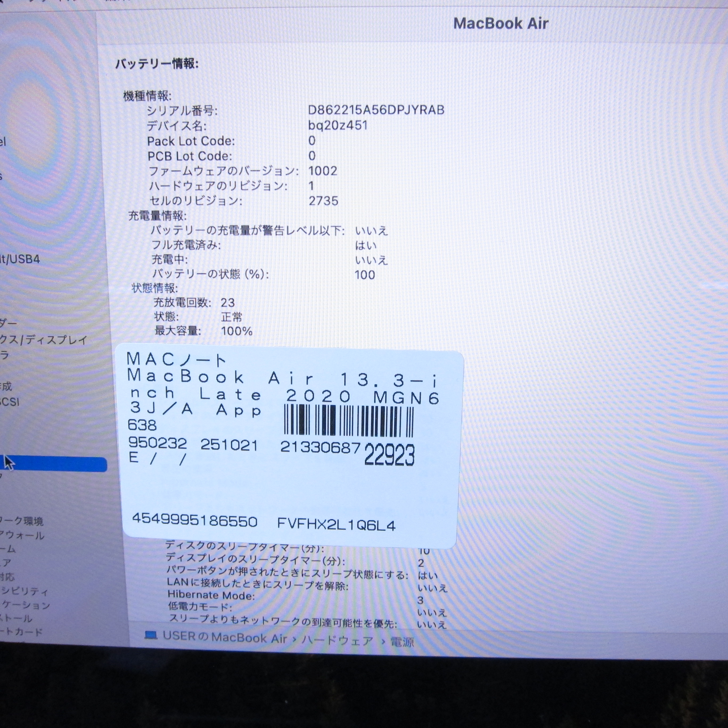Click the laptop icon in the path bar
The height and width of the screenshot is (728, 728).
(x=151, y=635)
